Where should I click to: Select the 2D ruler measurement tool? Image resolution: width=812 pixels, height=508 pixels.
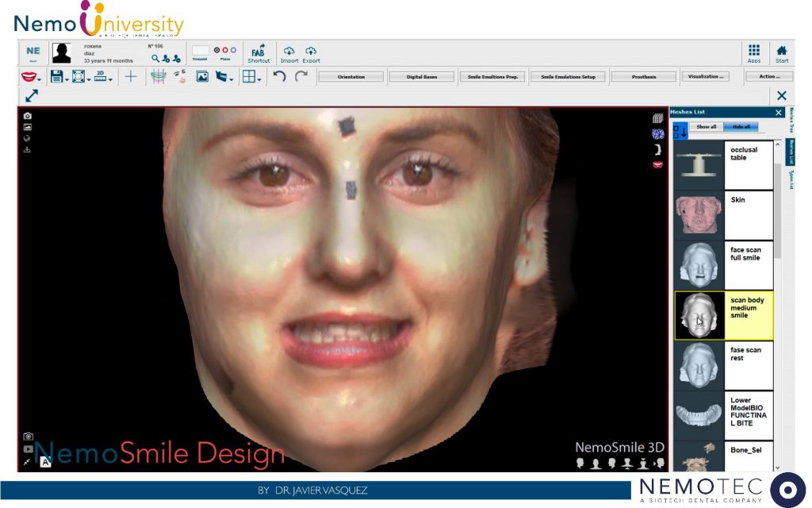tap(101, 76)
